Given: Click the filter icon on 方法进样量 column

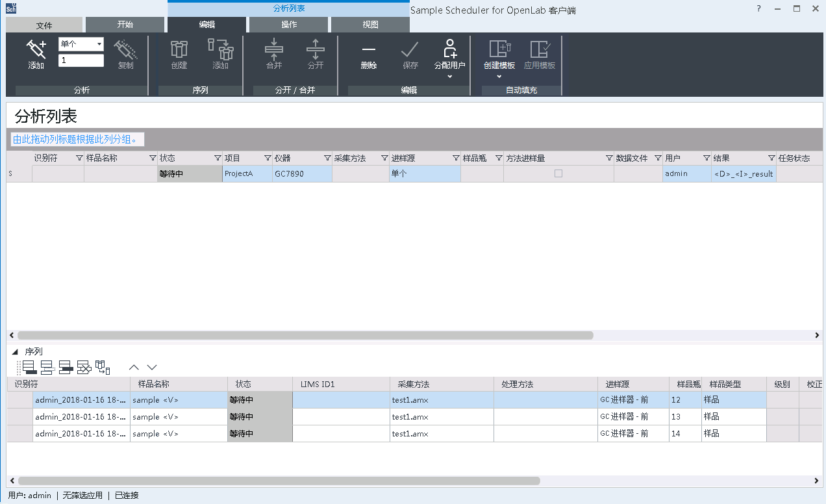Looking at the screenshot, I should [609, 158].
